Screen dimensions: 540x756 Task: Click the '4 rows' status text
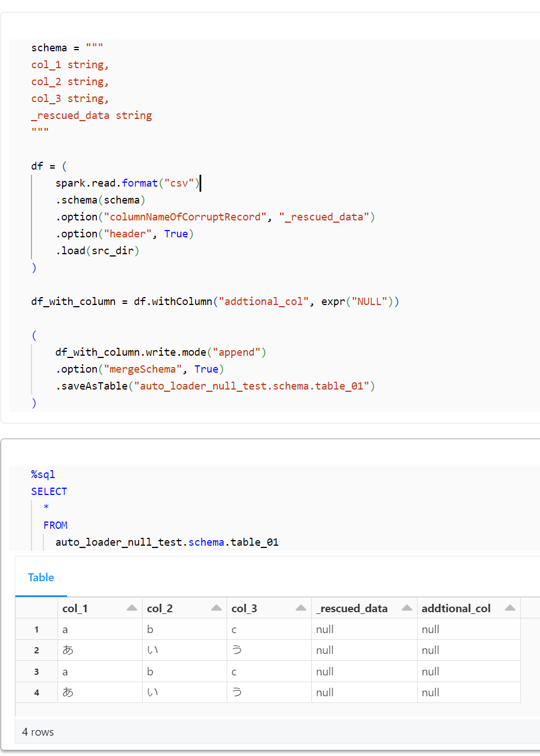pos(38,732)
